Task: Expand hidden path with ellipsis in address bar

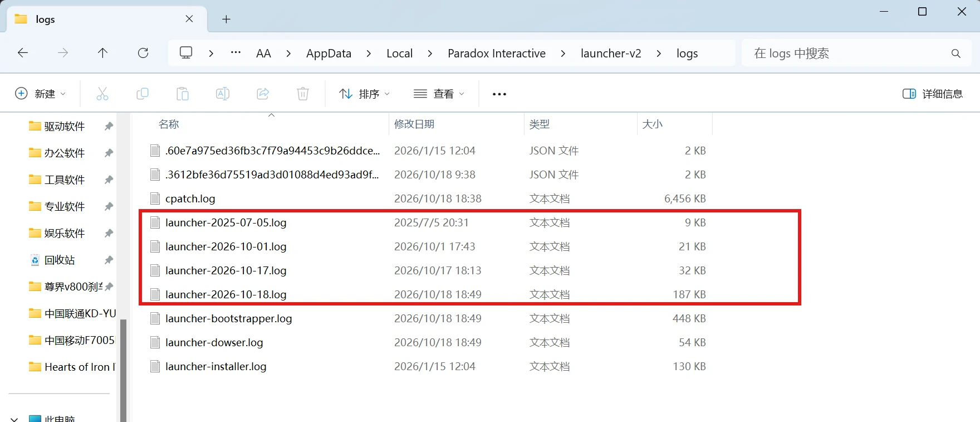Action: coord(236,52)
